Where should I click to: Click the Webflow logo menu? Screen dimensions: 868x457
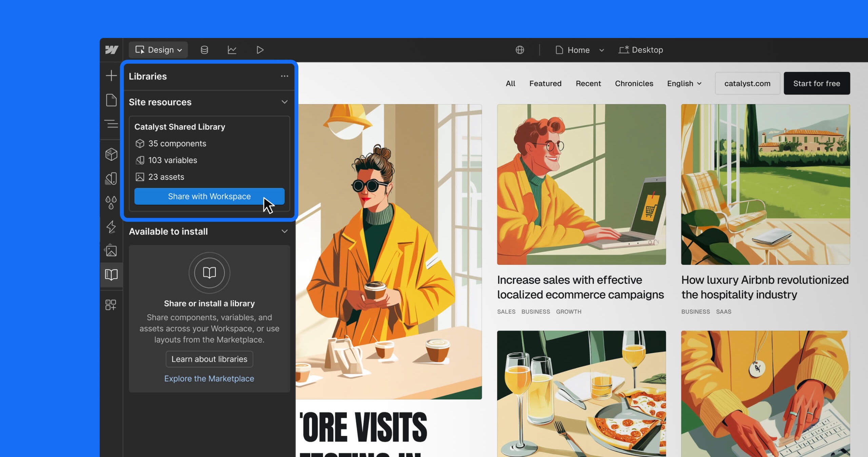112,50
